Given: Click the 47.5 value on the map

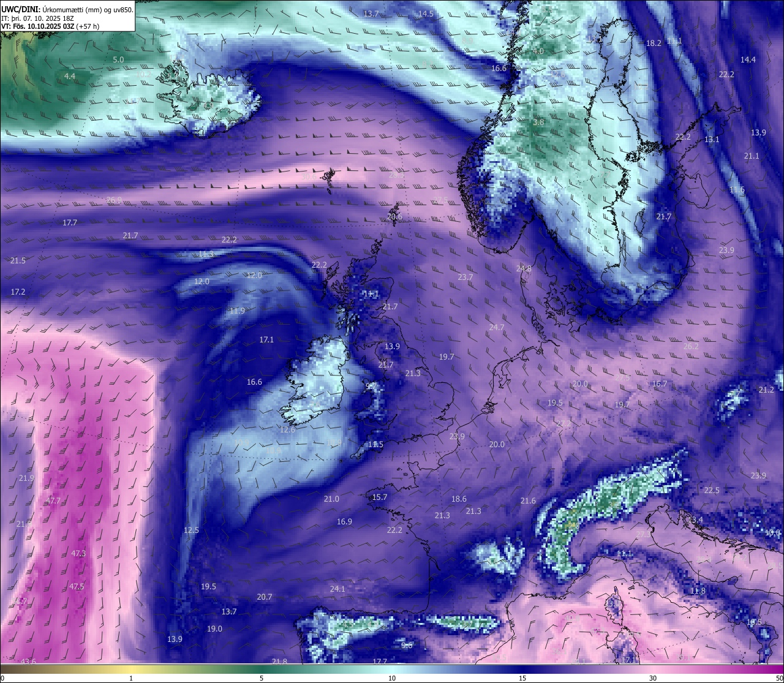Looking at the screenshot, I should point(76,586).
